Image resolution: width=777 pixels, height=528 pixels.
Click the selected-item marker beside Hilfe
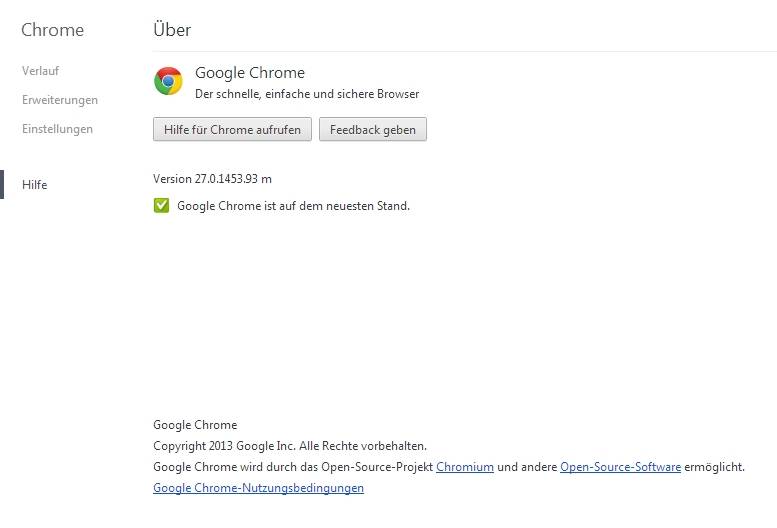coord(2,184)
